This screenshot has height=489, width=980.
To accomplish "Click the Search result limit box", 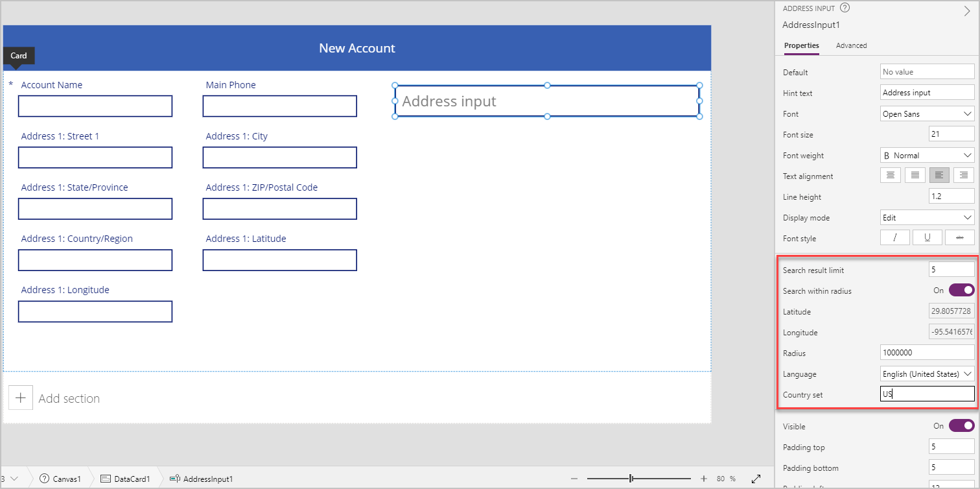I will (951, 269).
